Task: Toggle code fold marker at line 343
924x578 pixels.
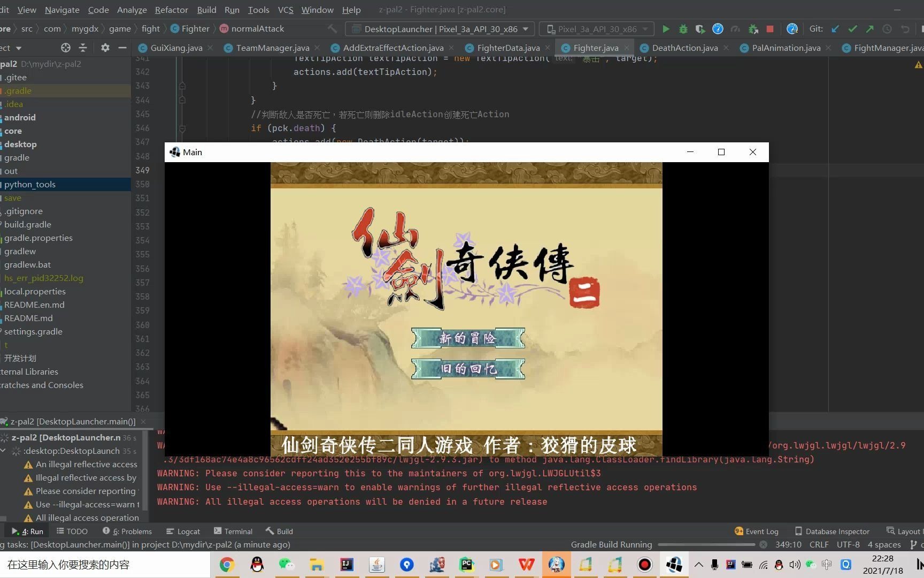Action: point(182,86)
